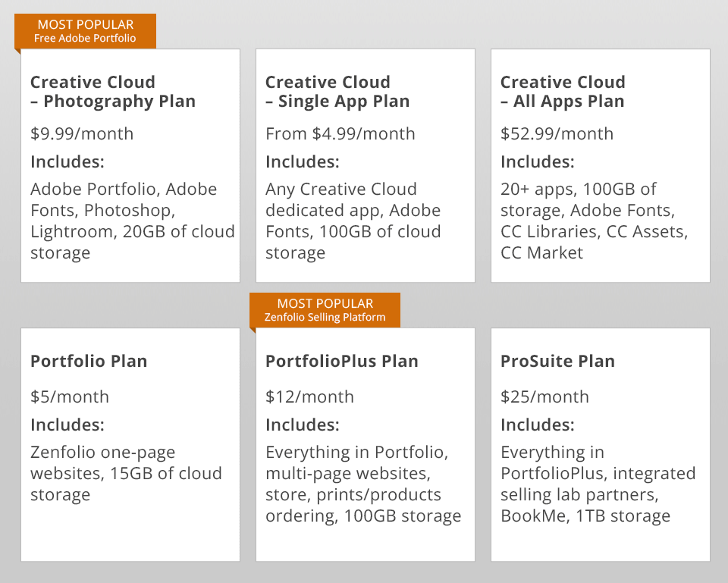The height and width of the screenshot is (583, 728).
Task: Click the $5/month price
Action: click(x=70, y=397)
